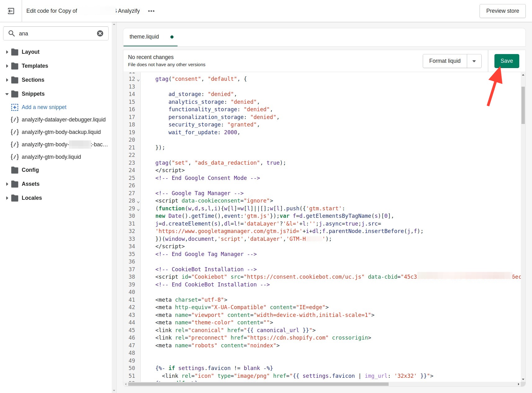Click the Snippets folder icon
The width and height of the screenshot is (532, 393).
click(x=15, y=94)
